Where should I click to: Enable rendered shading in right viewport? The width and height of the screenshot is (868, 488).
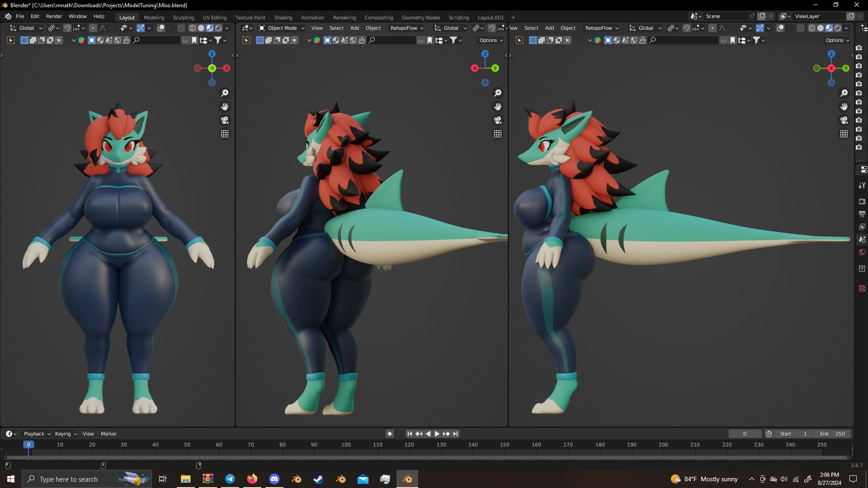tap(838, 28)
